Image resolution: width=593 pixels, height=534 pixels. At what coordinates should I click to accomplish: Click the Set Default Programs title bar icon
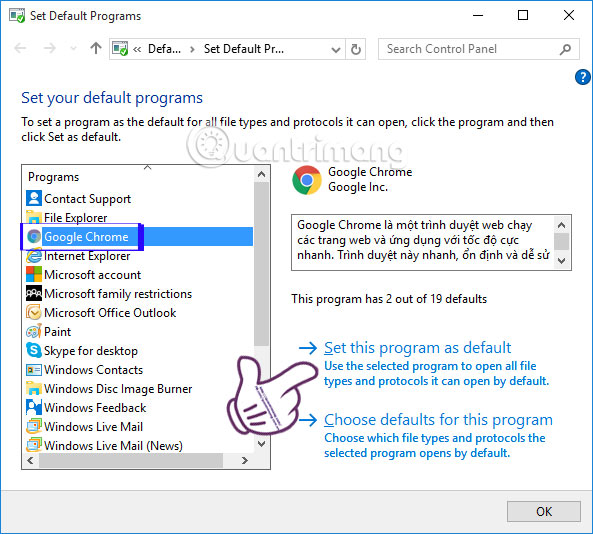(x=17, y=16)
